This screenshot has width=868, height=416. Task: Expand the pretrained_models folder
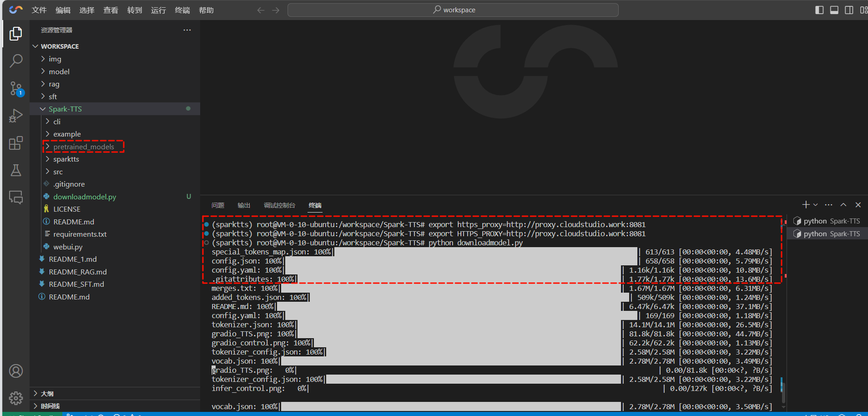(x=115, y=147)
